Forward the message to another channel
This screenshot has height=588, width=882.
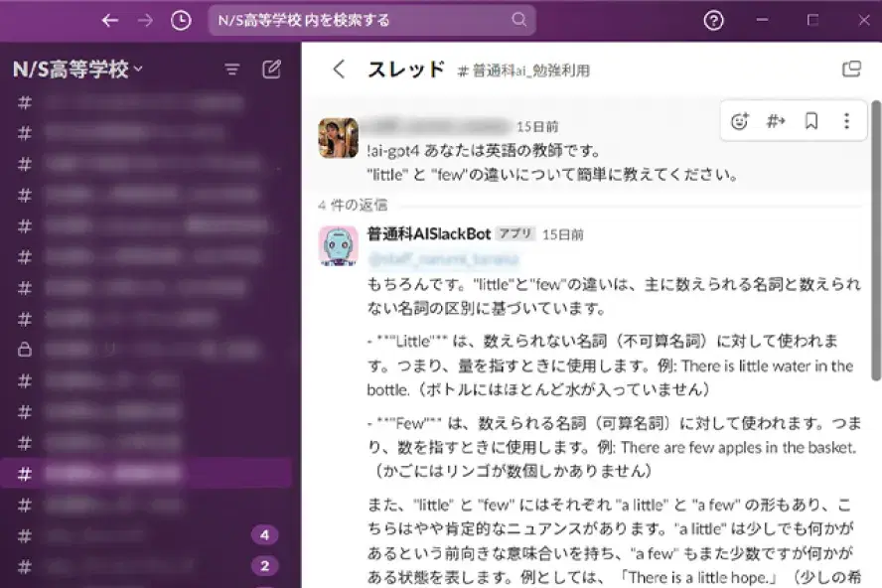[x=776, y=120]
